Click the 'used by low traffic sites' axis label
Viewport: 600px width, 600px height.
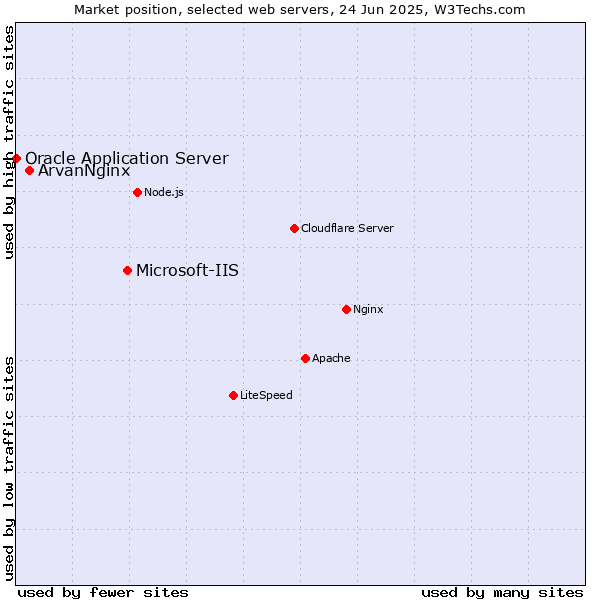[x=9, y=469]
